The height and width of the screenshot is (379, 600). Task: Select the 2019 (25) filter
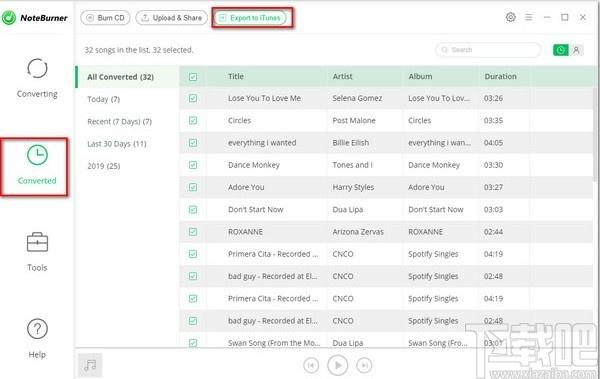(x=104, y=166)
